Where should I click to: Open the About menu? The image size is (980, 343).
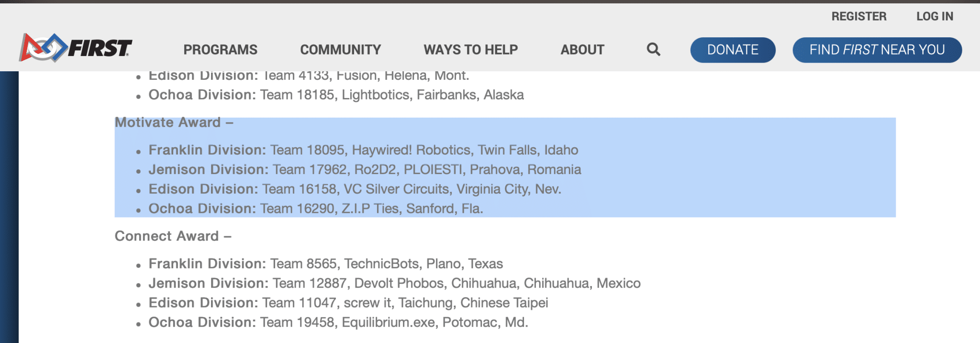[582, 50]
